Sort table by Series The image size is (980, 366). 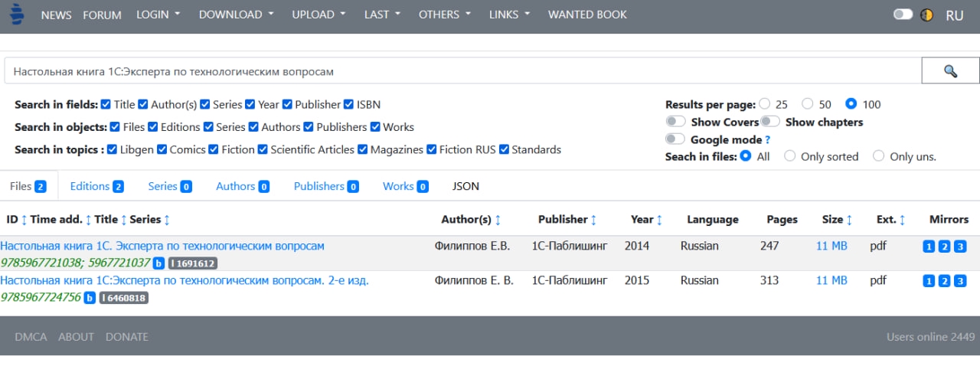click(167, 220)
